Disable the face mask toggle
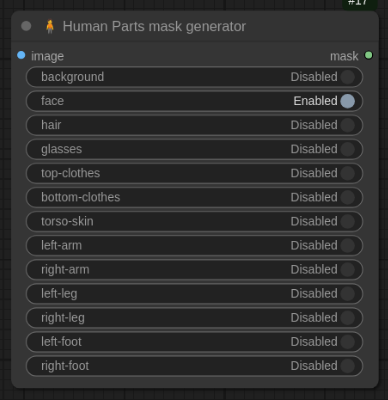Image resolution: width=388 pixels, height=400 pixels. tap(194, 101)
